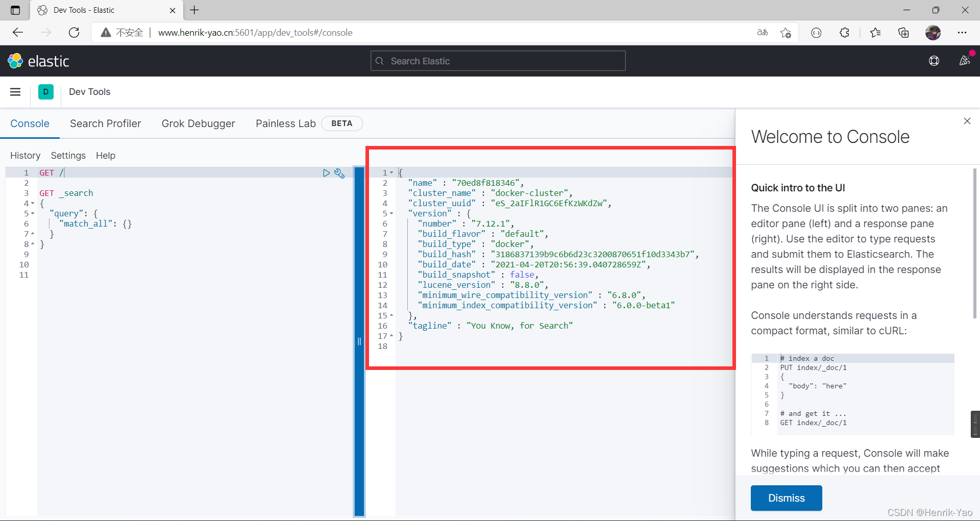Click the "build_date" response line
Image resolution: width=980 pixels, height=521 pixels.
pos(534,265)
